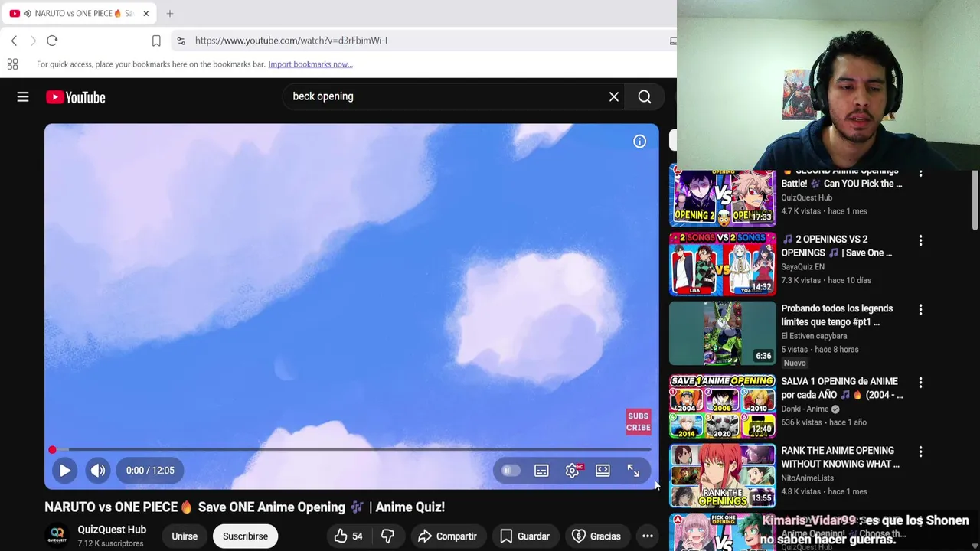Open QuizQuest Hub channel name link

(x=112, y=530)
